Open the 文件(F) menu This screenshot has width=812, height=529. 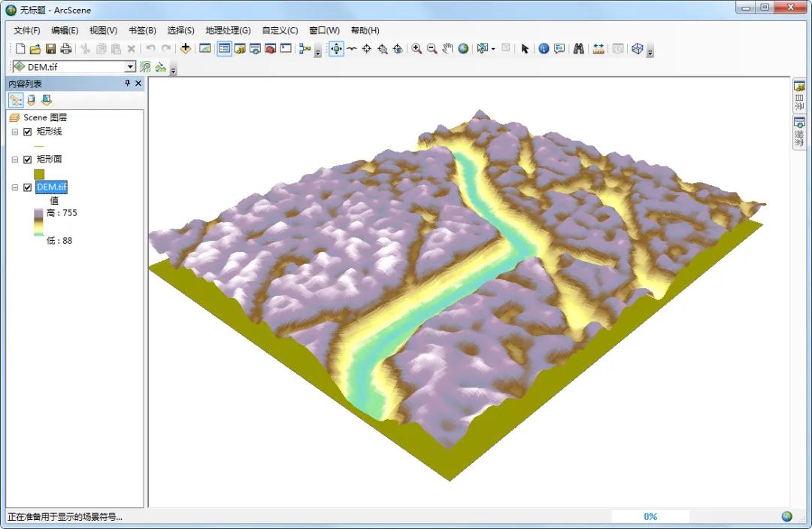[26, 31]
